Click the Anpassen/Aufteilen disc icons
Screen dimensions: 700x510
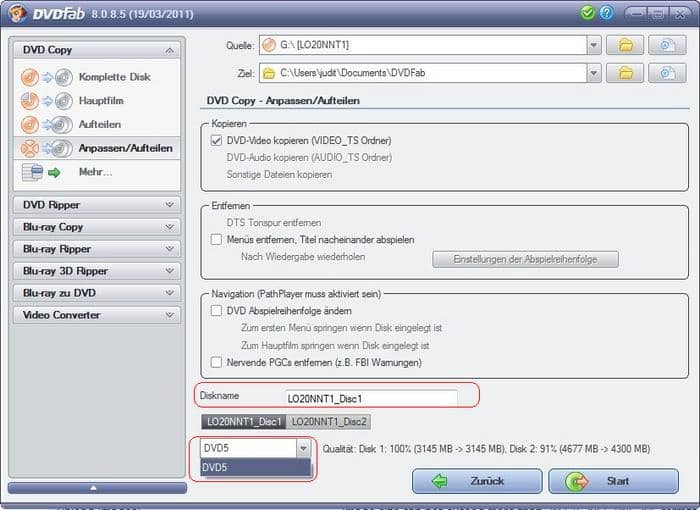(x=46, y=148)
